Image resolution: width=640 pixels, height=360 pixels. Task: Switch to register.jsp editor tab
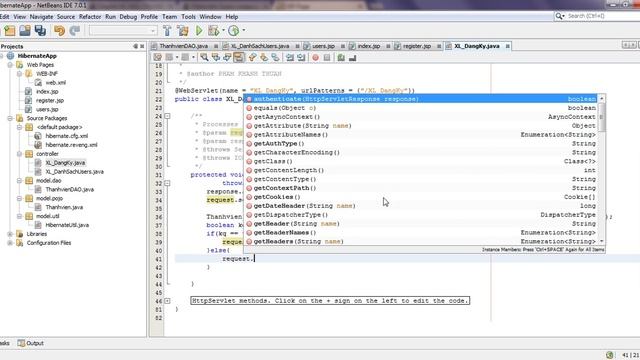click(417, 46)
